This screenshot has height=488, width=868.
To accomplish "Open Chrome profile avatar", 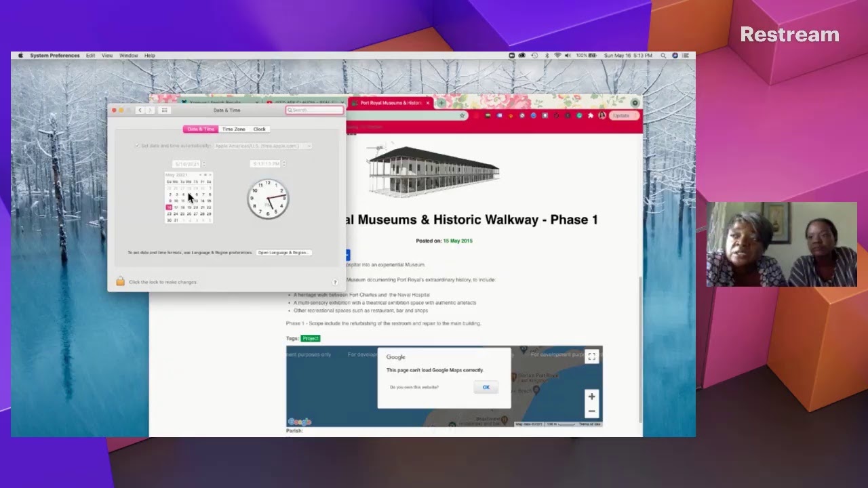I will click(x=601, y=116).
